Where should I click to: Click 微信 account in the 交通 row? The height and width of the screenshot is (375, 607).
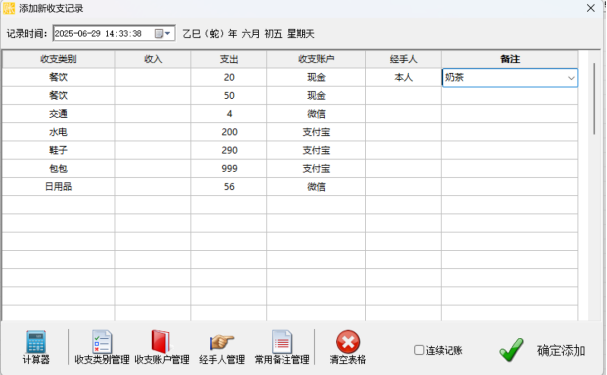coord(316,114)
